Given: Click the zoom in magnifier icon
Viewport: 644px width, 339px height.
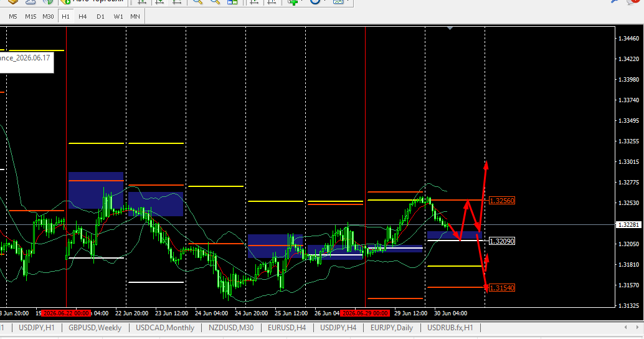Looking at the screenshot, I should pyautogui.click(x=197, y=2).
